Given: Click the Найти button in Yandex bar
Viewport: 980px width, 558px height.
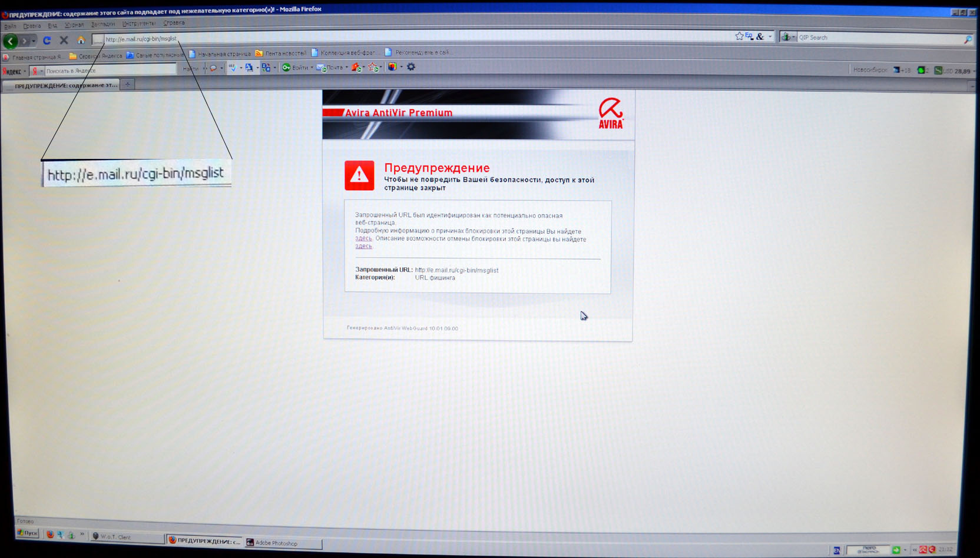Looking at the screenshot, I should click(x=190, y=69).
